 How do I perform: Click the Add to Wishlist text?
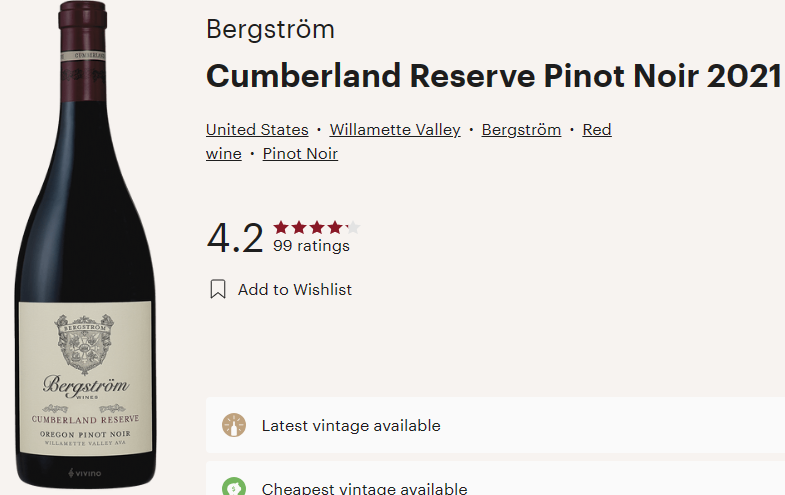click(x=295, y=290)
